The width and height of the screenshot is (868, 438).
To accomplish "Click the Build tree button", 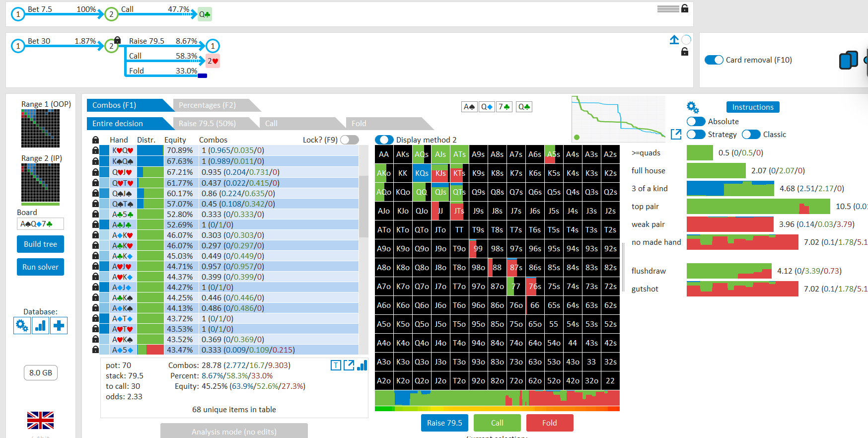I will point(40,244).
